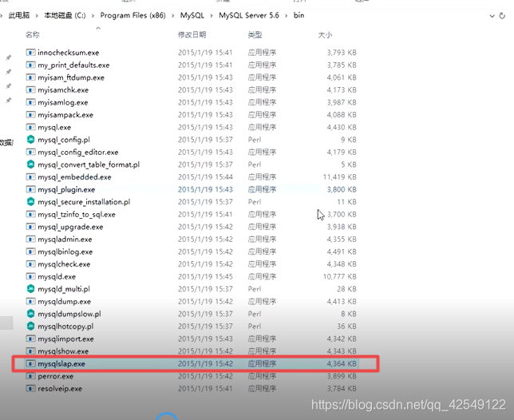Viewport: 514px width, 420px height.
Task: Click the mysql.exe file icon
Action: pyautogui.click(x=30, y=127)
